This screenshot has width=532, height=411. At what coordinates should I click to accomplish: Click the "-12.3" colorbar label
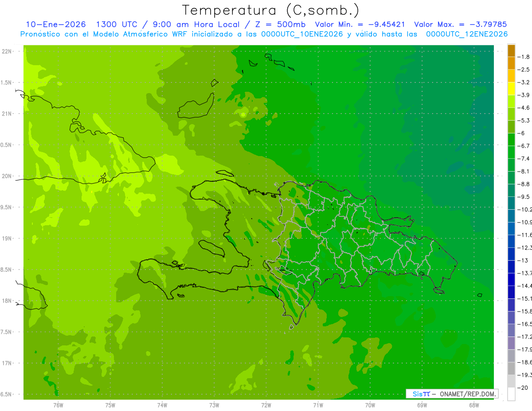pos(524,248)
